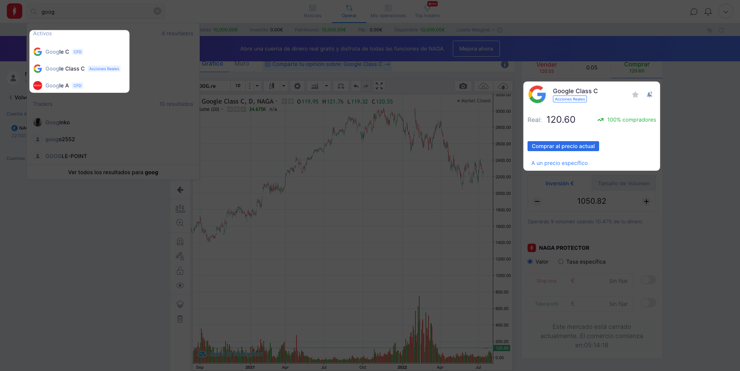This screenshot has width=740, height=371.
Task: Enable the Take profit toggle
Action: click(648, 303)
